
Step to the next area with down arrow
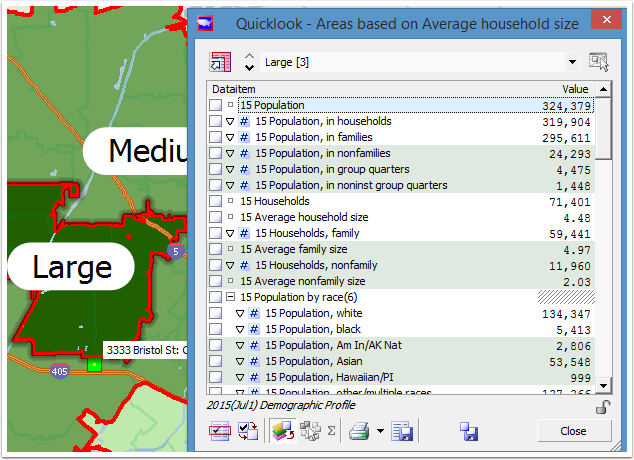click(249, 69)
